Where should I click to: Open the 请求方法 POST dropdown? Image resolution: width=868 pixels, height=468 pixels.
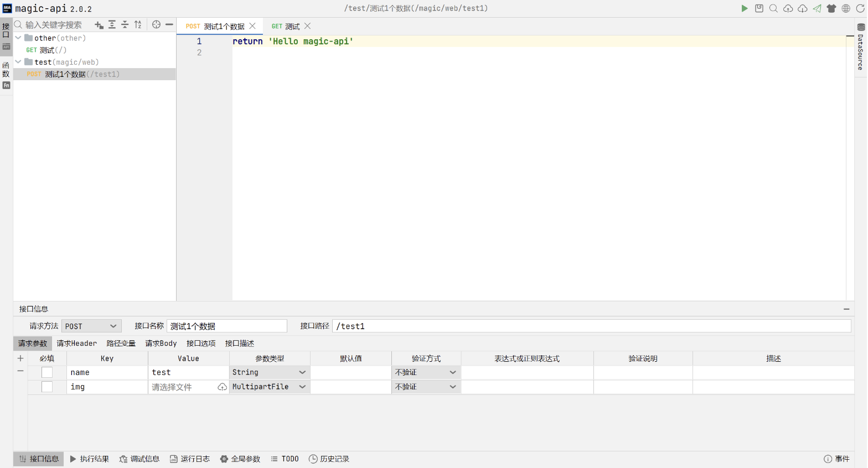click(91, 326)
